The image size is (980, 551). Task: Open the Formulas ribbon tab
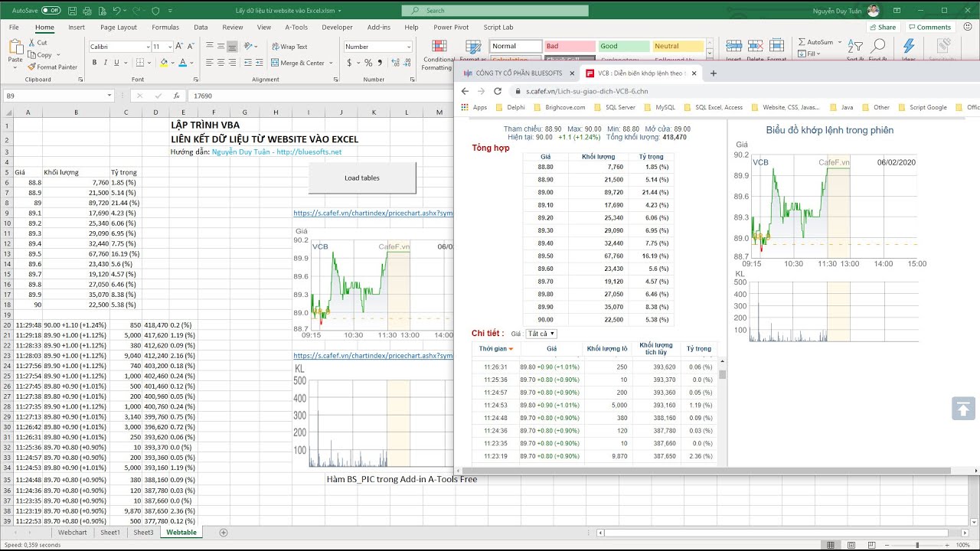(x=165, y=28)
